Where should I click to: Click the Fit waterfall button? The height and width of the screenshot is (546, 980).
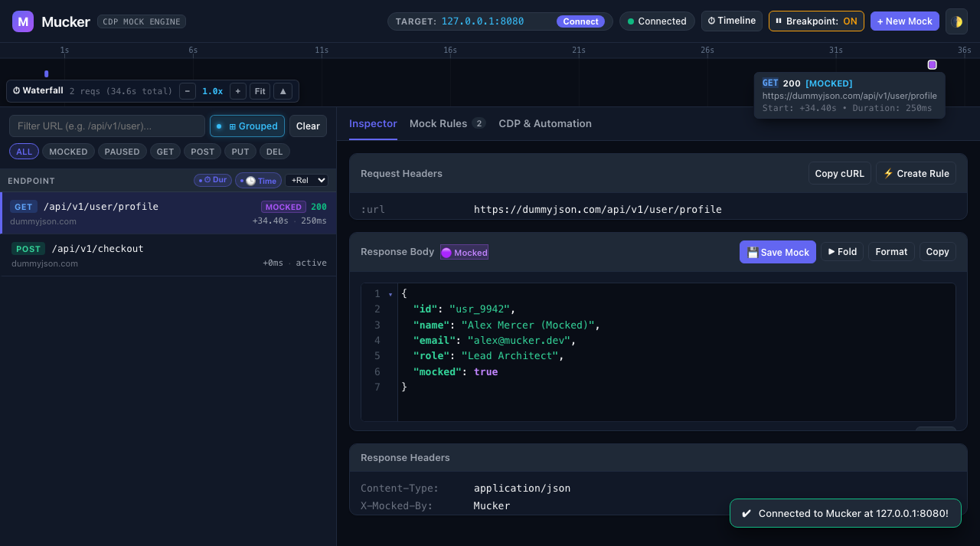[260, 91]
